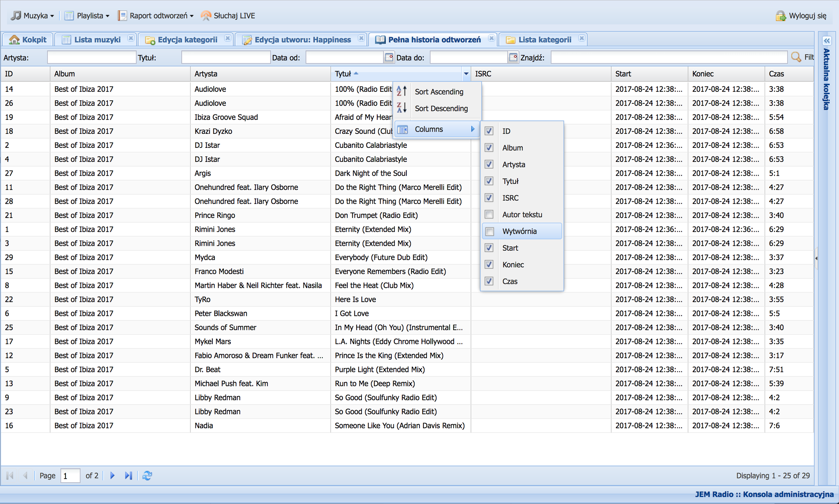Viewport: 839px width, 504px height.
Task: Click the Tytuł column header dropdown arrow
Action: coord(466,74)
